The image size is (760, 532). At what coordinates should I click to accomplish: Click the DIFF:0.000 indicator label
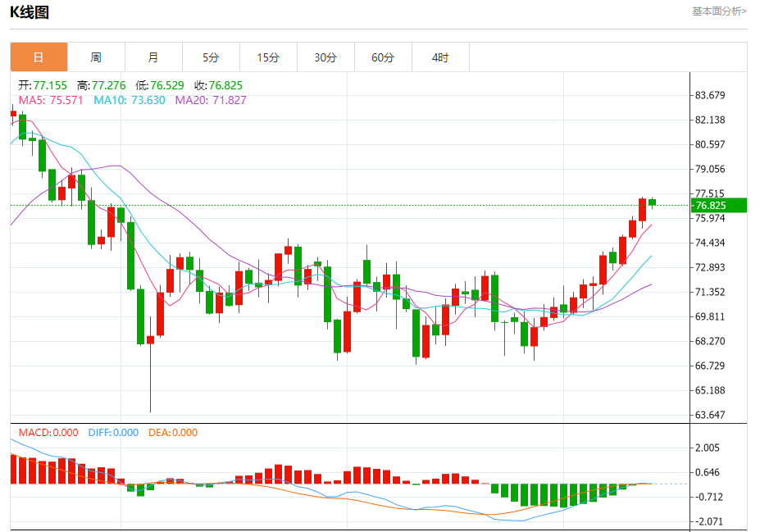pyautogui.click(x=113, y=432)
